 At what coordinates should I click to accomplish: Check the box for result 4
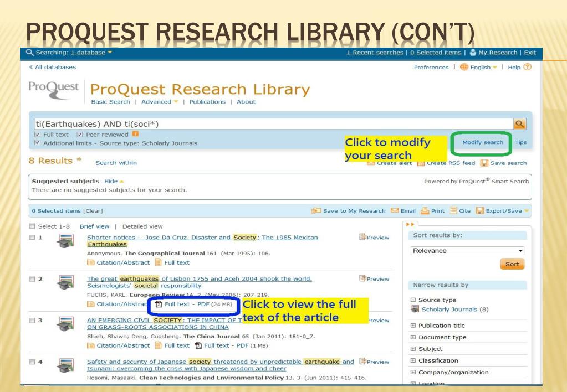coord(32,362)
